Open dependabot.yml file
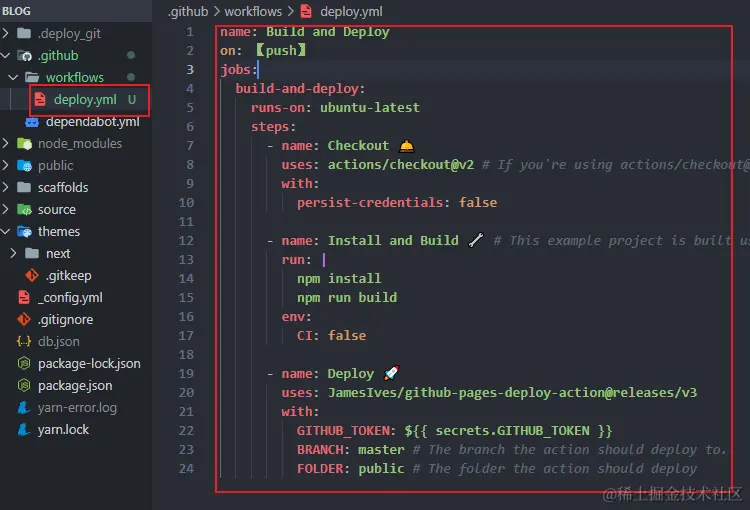This screenshot has height=510, width=750. coord(93,122)
